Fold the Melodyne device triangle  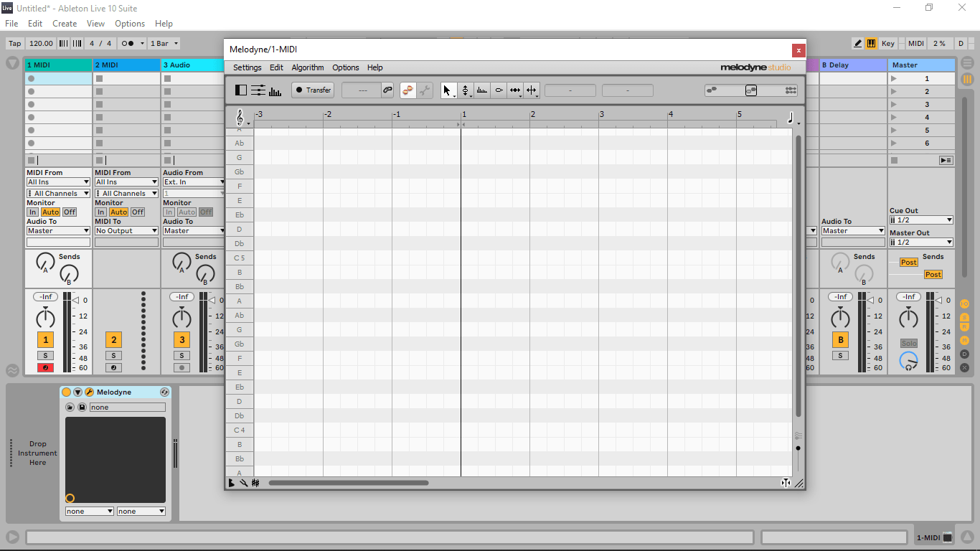(77, 392)
